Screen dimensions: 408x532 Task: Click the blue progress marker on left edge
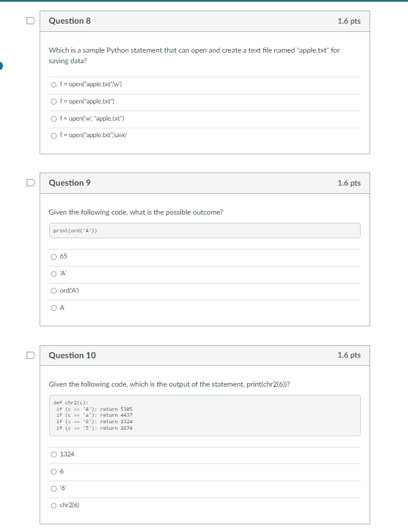pyautogui.click(x=1, y=66)
